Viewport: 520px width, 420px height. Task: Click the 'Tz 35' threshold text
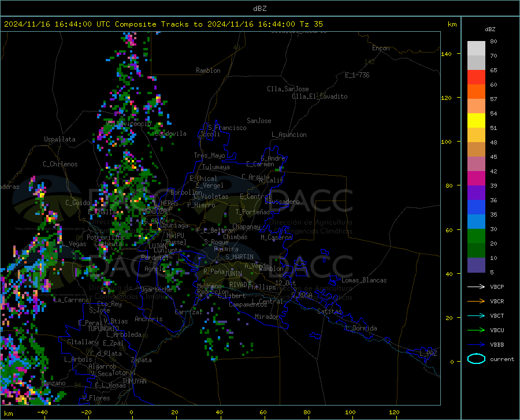(311, 24)
